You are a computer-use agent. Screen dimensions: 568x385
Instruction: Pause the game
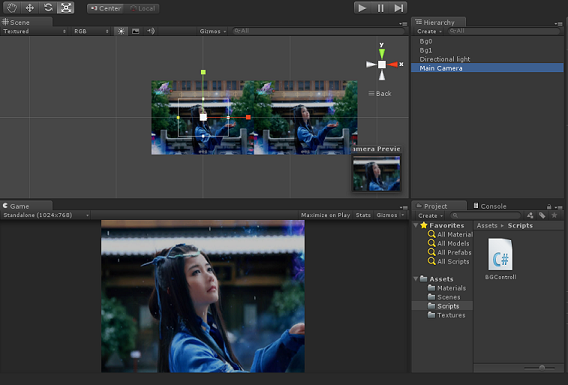pyautogui.click(x=380, y=8)
